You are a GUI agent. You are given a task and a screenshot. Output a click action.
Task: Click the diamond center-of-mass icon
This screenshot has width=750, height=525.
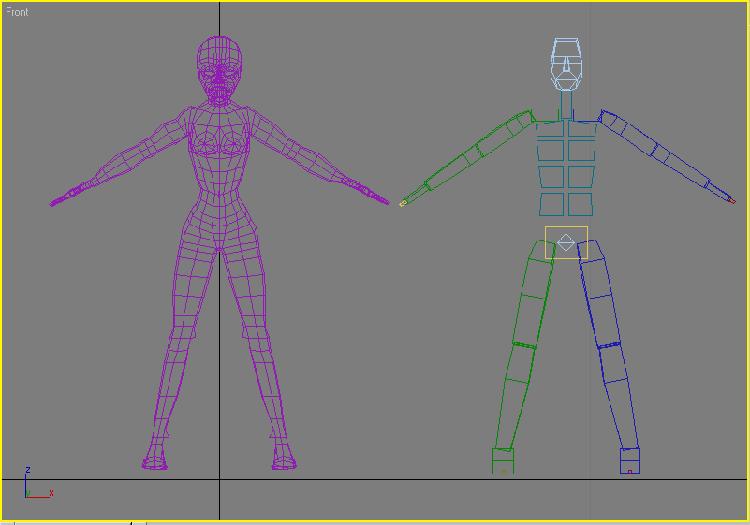566,242
